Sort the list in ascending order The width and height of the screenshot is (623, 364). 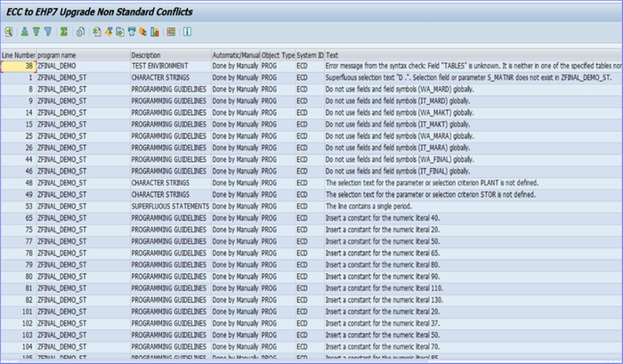(23, 32)
